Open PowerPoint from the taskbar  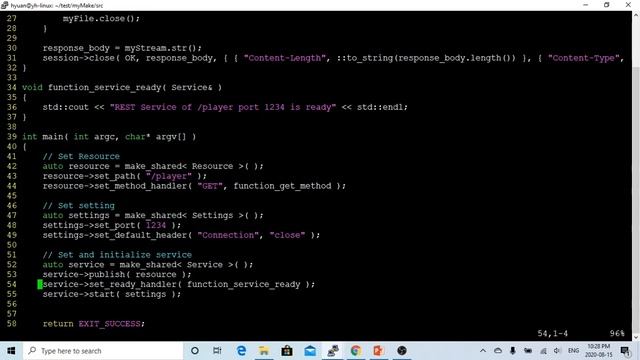[378, 351]
